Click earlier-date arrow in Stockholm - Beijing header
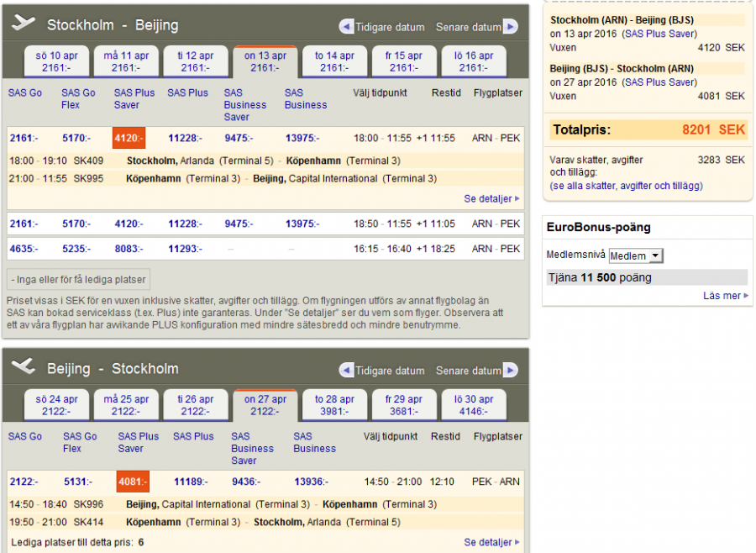Viewport: 756px width, 553px height. pyautogui.click(x=346, y=27)
